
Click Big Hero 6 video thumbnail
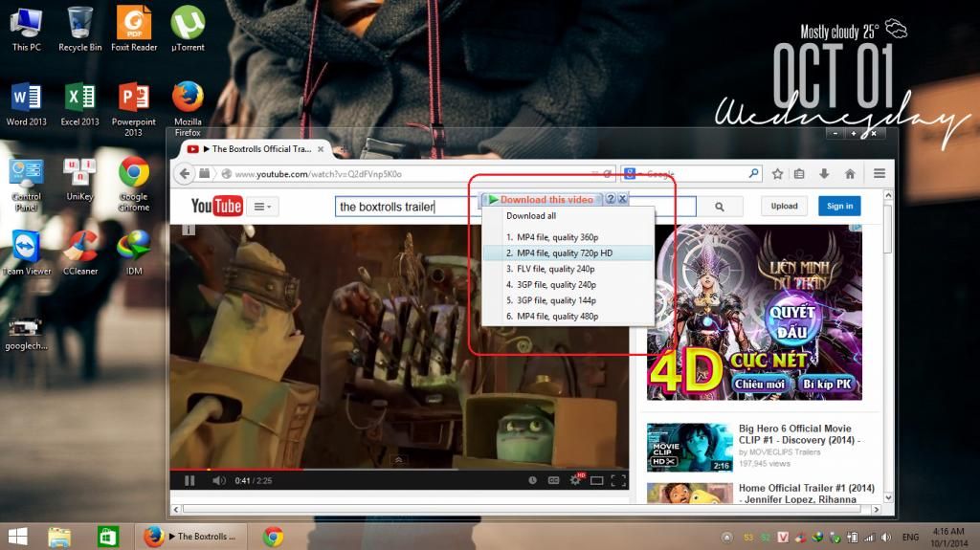689,448
